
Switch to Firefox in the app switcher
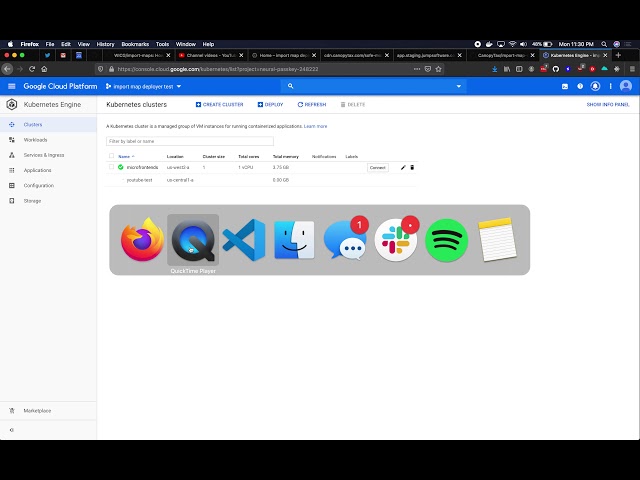coord(142,240)
